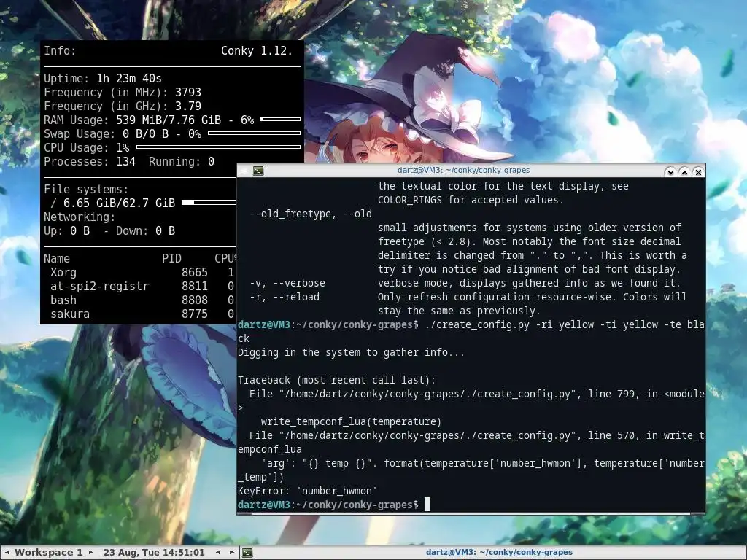The width and height of the screenshot is (747, 560).
Task: Minimize the terminal with the down chevron button
Action: click(670, 171)
